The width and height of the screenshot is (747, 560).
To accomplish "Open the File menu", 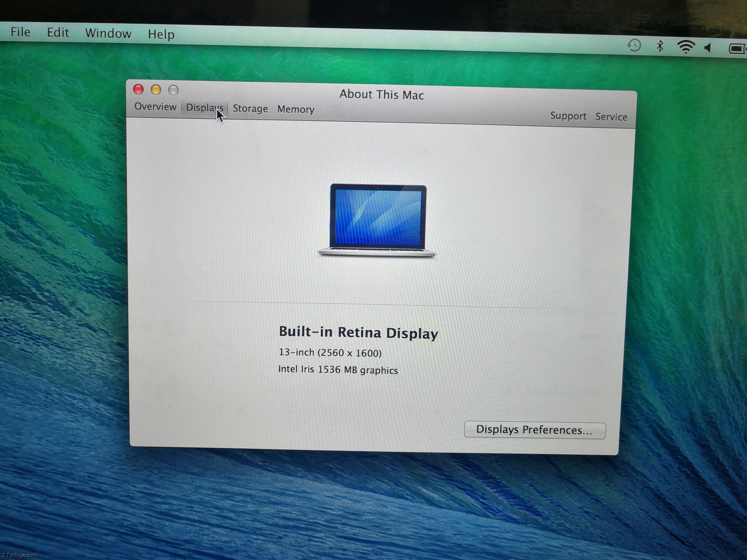I will [20, 32].
